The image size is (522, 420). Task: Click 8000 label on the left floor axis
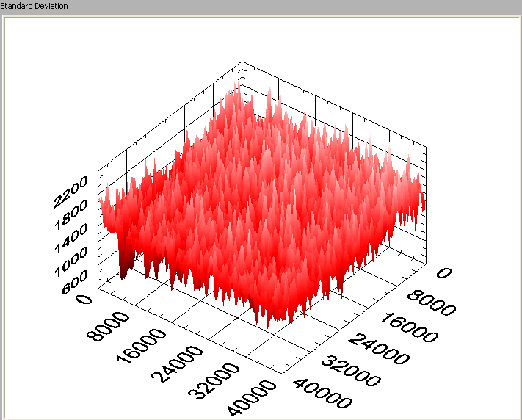coord(107,326)
